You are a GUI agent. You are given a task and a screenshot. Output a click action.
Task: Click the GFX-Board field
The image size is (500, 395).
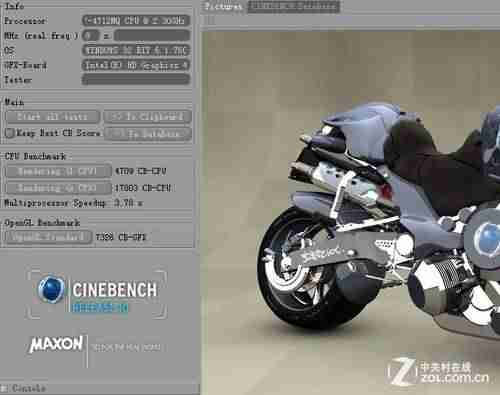pos(136,65)
